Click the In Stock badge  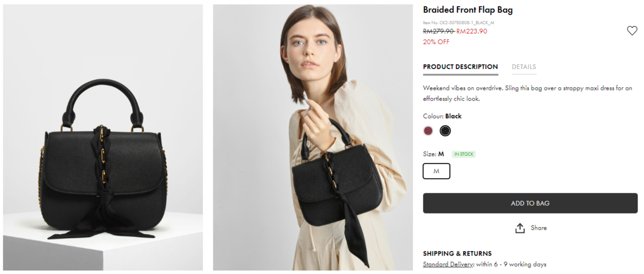click(463, 154)
